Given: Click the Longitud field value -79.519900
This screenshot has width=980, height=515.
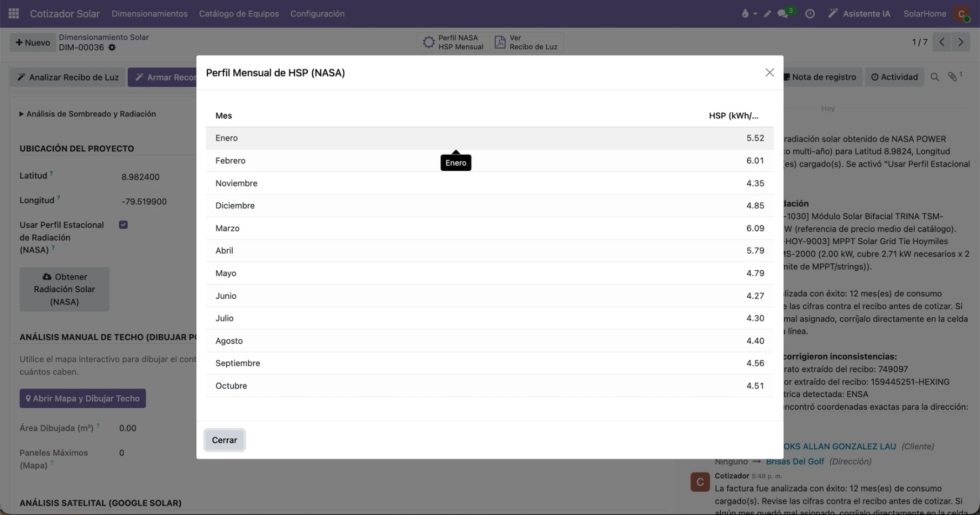Looking at the screenshot, I should [x=144, y=202].
